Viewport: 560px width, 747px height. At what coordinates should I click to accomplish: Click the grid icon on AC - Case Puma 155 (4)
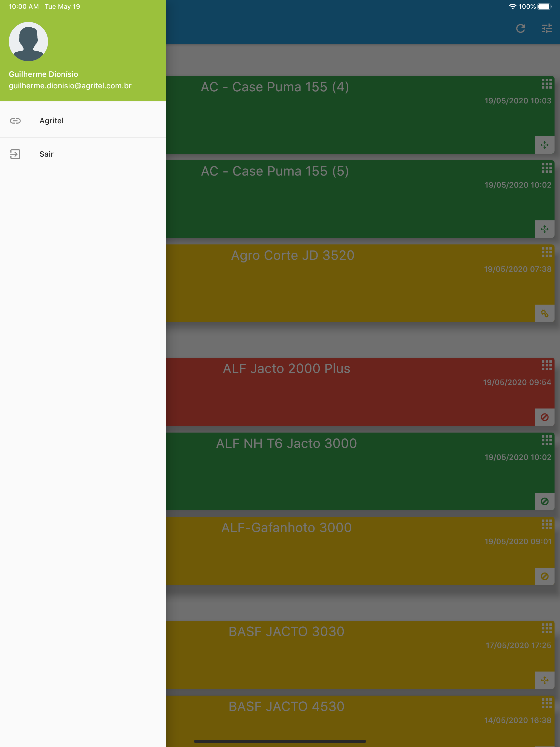point(547,83)
